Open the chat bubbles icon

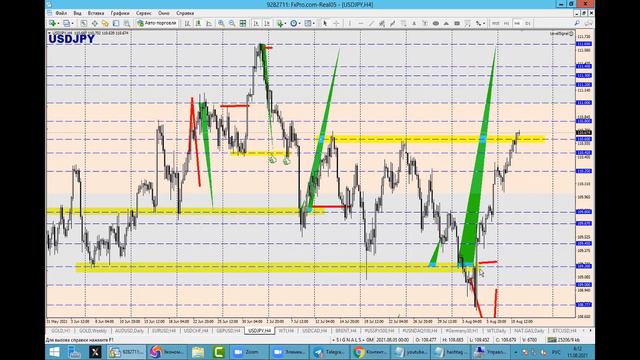588,23
